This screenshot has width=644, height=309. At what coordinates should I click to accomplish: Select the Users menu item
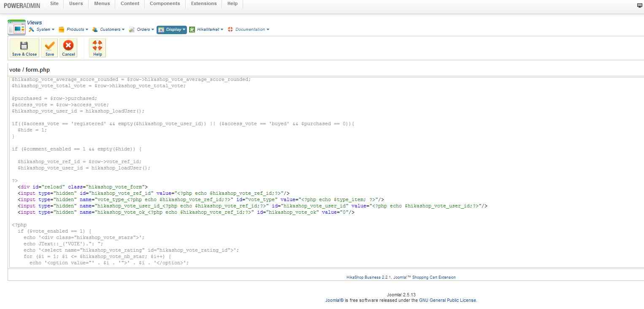click(x=76, y=3)
